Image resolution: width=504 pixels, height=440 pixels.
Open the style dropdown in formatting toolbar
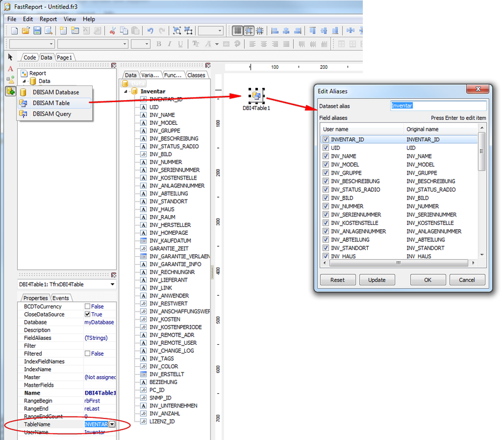(51, 44)
